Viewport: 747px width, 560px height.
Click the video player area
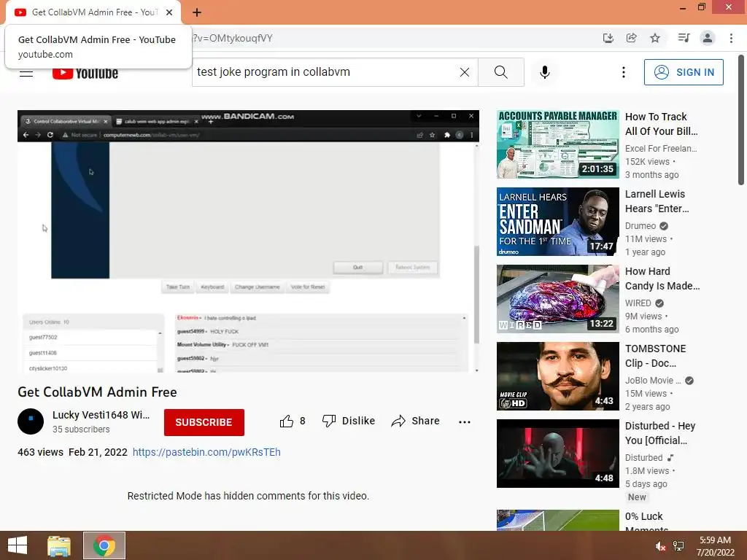pos(248,241)
